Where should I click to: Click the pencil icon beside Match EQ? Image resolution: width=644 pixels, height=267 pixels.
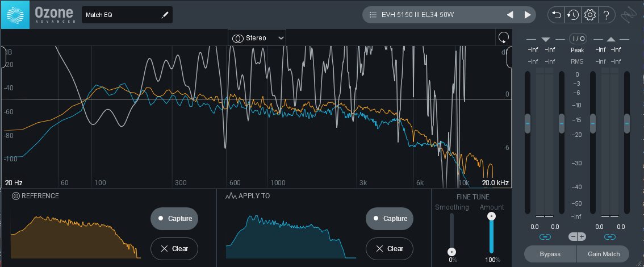point(165,15)
